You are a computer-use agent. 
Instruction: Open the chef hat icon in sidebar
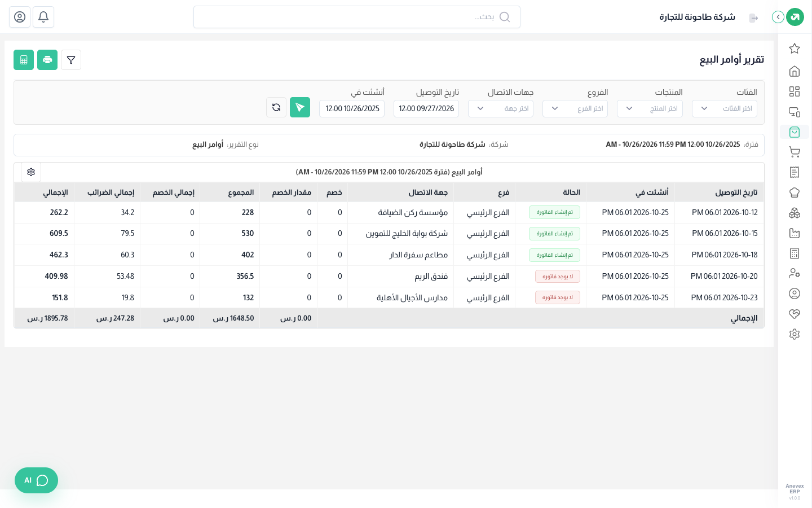(x=795, y=192)
